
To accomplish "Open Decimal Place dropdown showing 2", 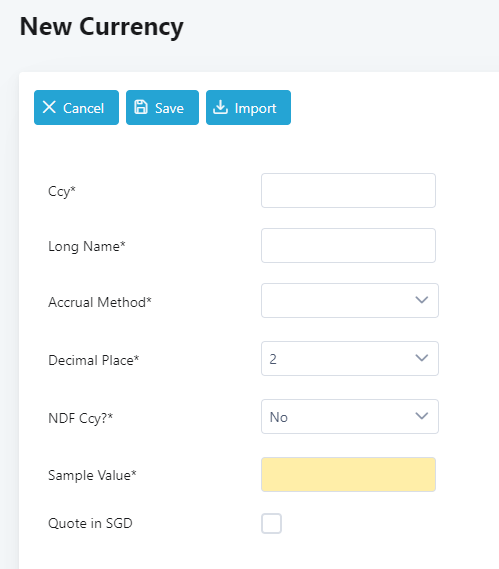I will [x=350, y=359].
